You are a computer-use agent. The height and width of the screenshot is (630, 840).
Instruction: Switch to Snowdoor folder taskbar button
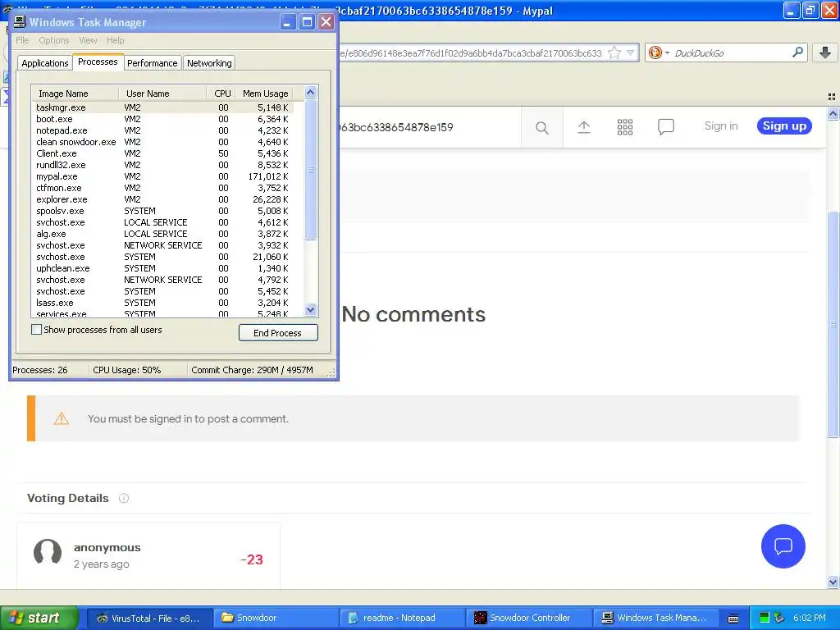276,618
